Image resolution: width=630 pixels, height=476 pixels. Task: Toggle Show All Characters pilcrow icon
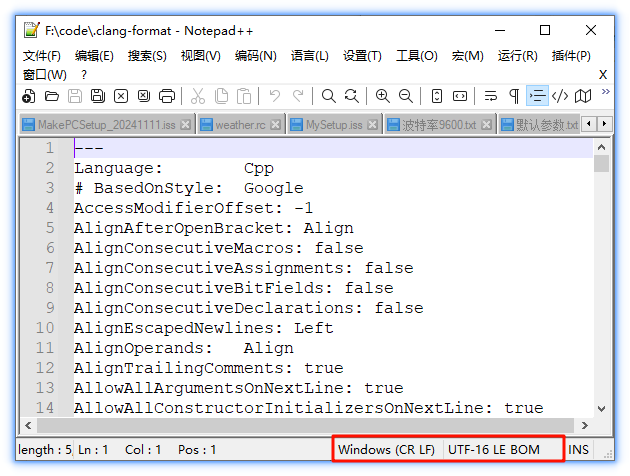click(x=514, y=96)
